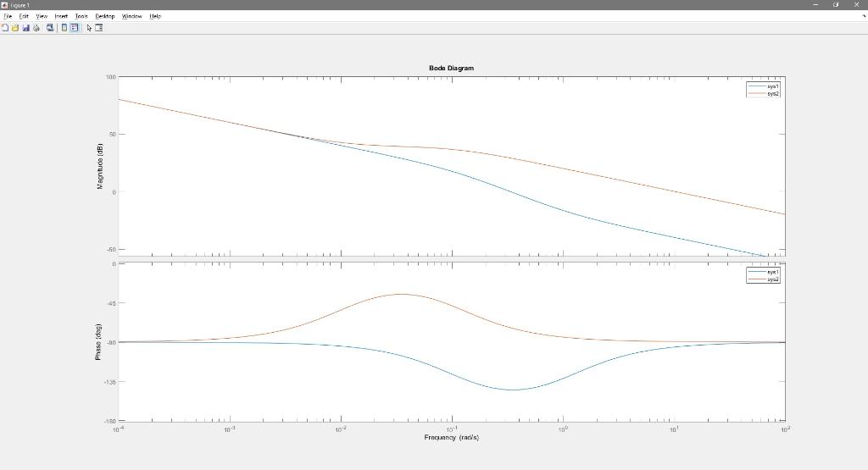This screenshot has height=470, width=868.
Task: Open the Desktop menu
Action: pos(104,16)
